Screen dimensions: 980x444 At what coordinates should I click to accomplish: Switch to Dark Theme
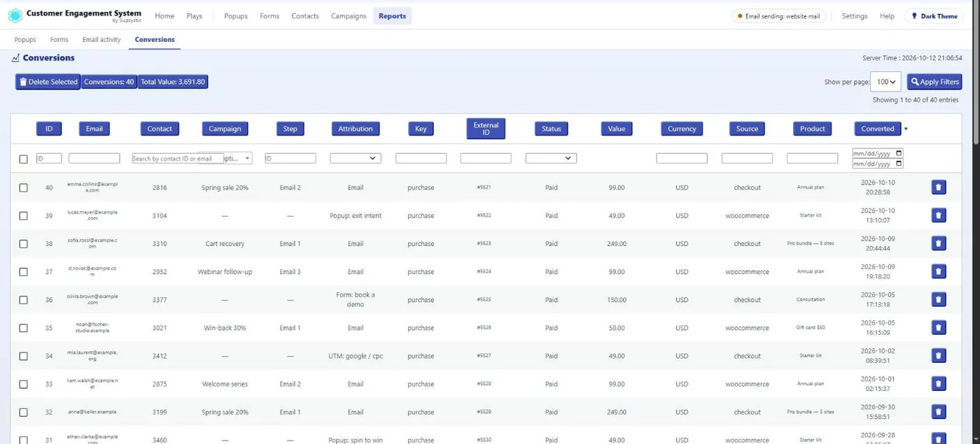point(934,16)
